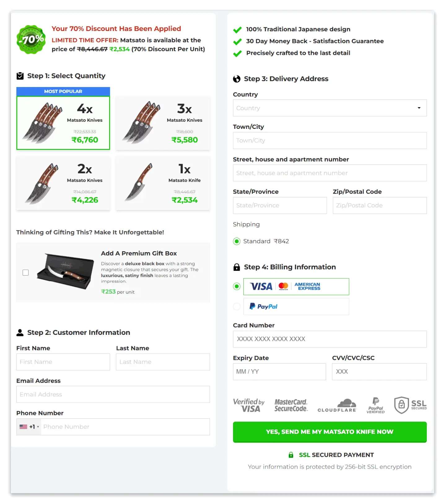This screenshot has width=445, height=504.
Task: Click the Email Address input field
Action: [x=113, y=394]
